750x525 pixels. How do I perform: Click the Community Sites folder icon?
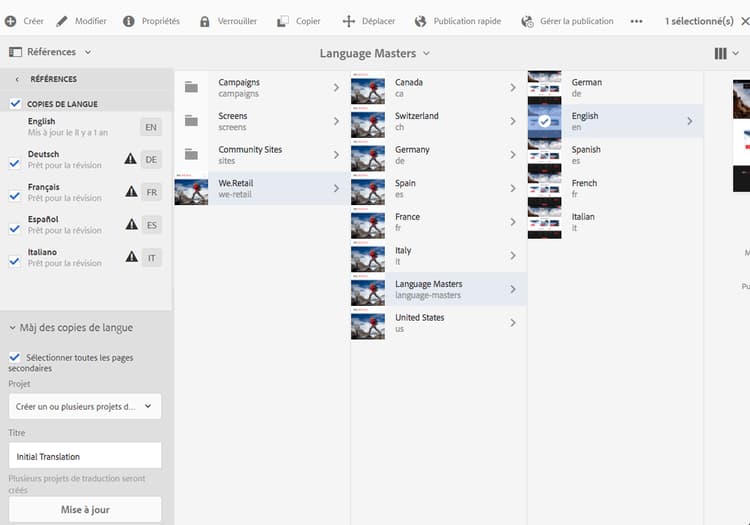(x=191, y=154)
